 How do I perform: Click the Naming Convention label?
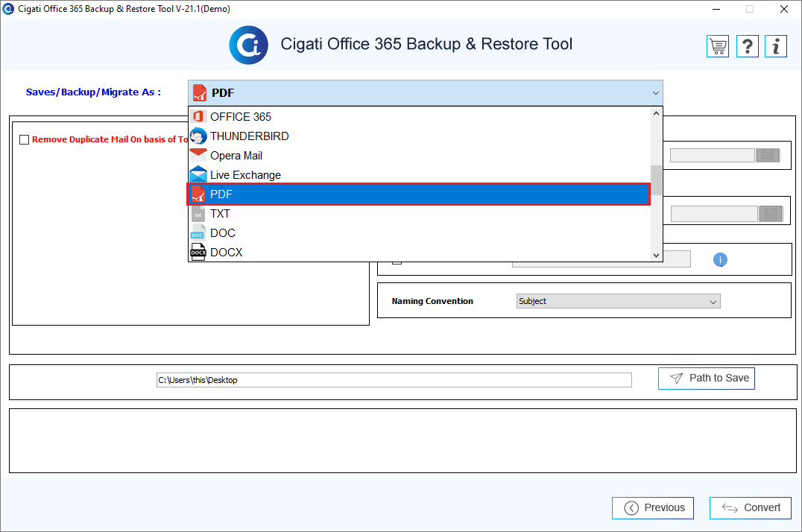(x=432, y=301)
